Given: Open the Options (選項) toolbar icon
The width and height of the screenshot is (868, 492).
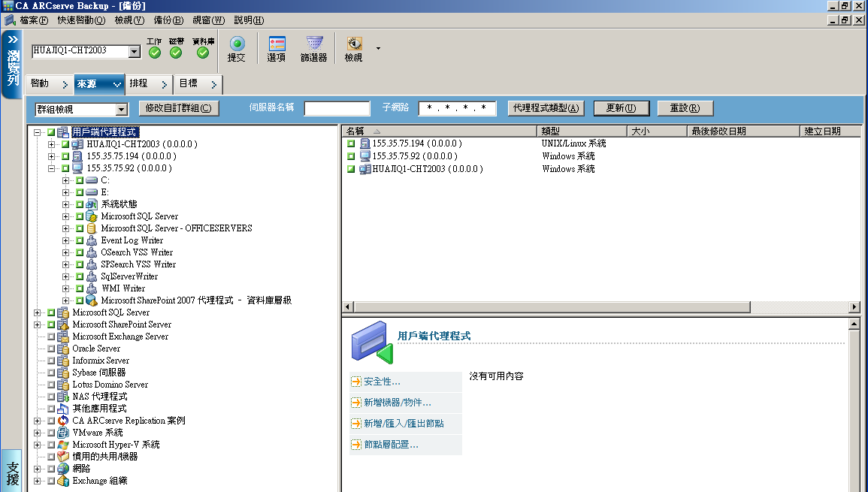Looking at the screenshot, I should pyautogui.click(x=277, y=44).
